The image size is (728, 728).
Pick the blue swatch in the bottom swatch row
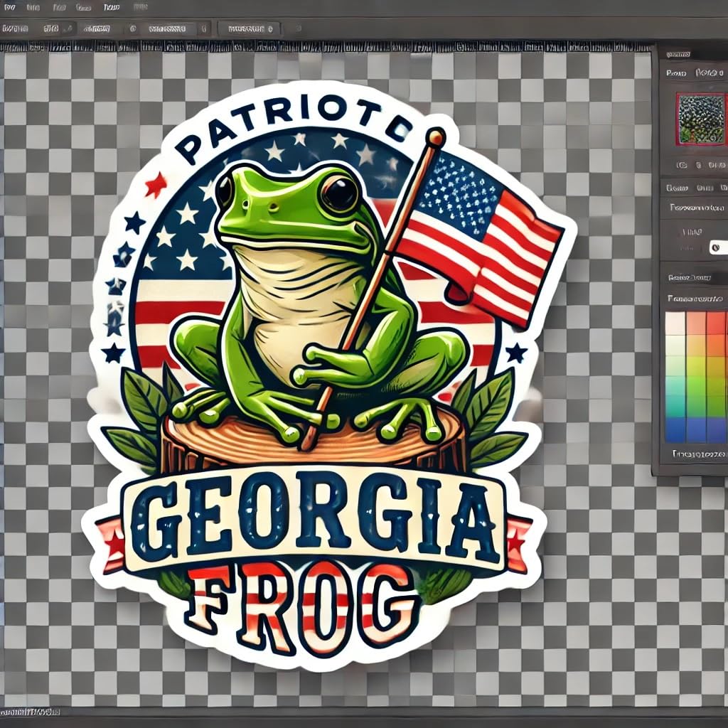(x=675, y=429)
